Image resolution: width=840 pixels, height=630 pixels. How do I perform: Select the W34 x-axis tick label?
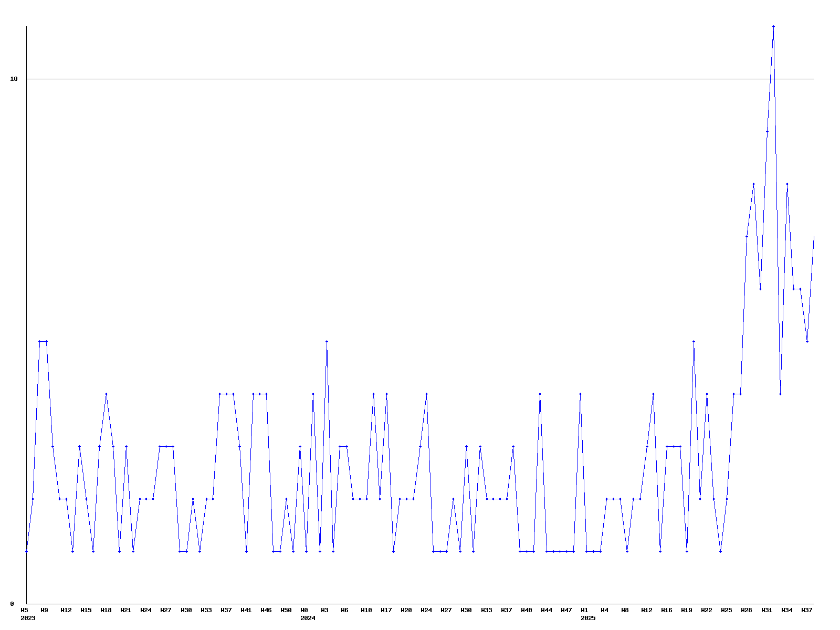pyautogui.click(x=787, y=611)
